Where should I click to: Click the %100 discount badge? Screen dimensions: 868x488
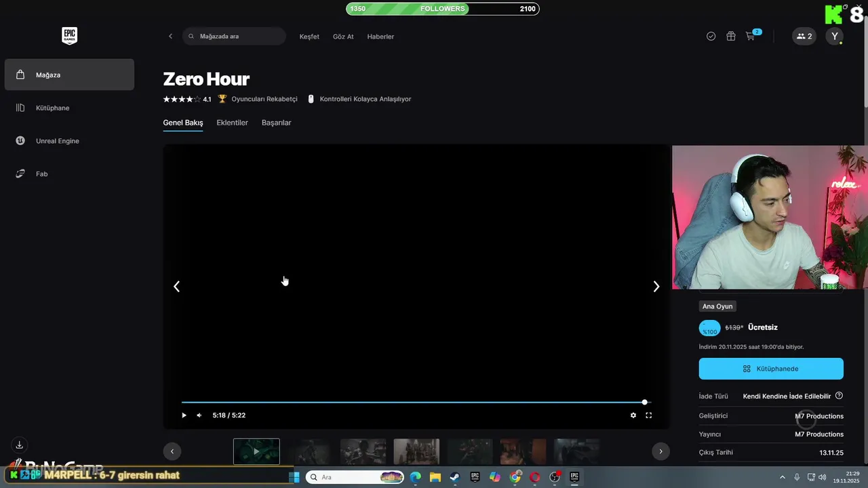710,328
